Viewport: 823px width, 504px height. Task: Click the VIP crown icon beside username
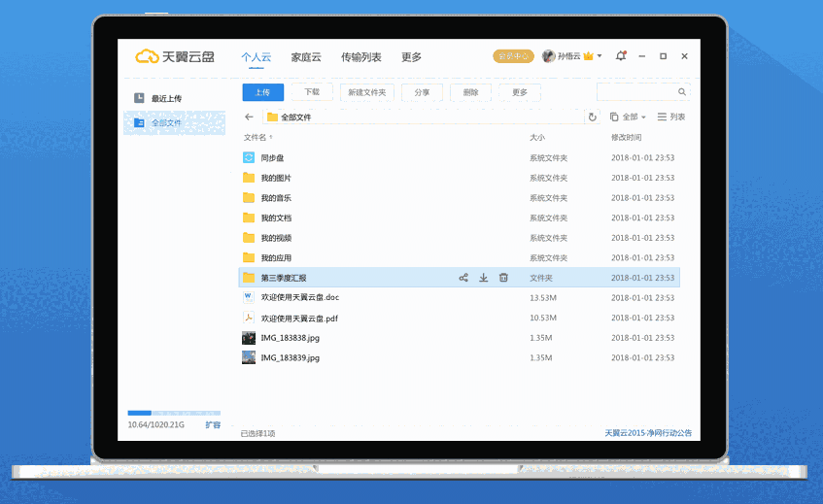tap(589, 56)
